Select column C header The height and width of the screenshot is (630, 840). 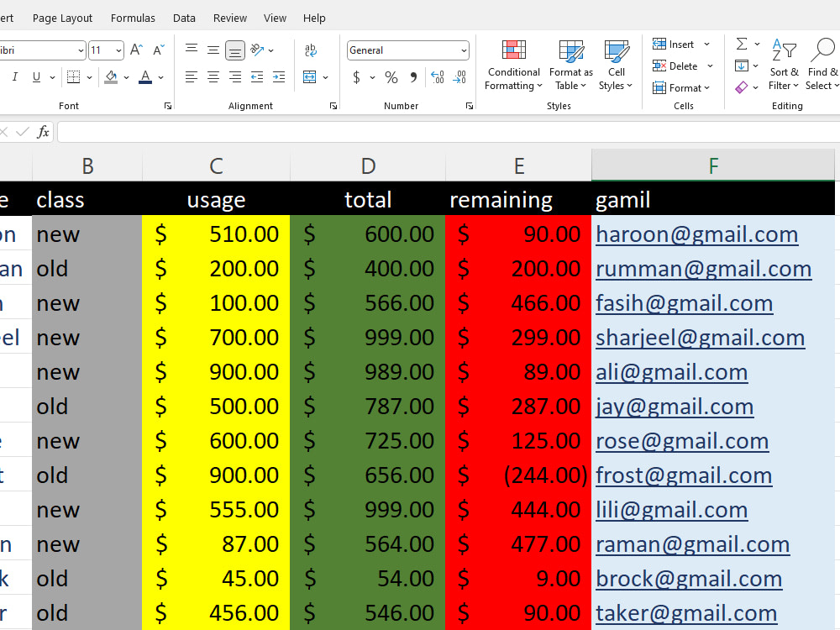(x=216, y=165)
